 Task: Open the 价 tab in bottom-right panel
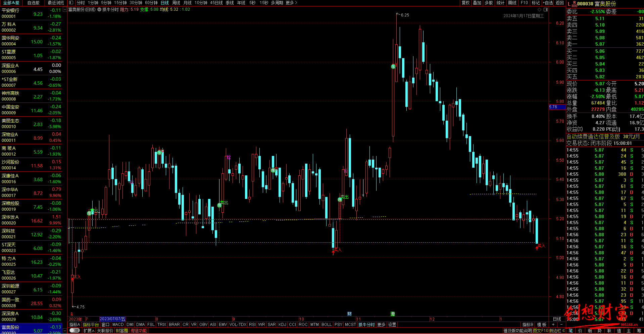coord(580,331)
